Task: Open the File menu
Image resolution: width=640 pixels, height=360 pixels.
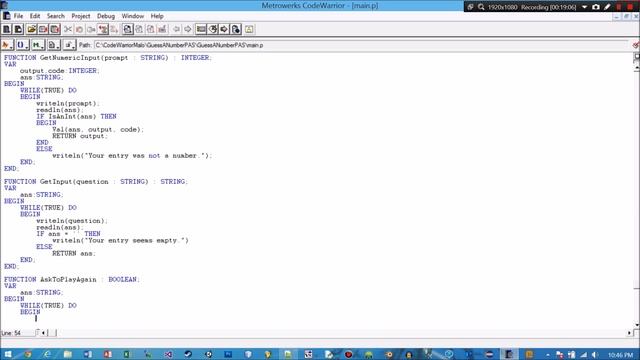Action: click(x=18, y=16)
